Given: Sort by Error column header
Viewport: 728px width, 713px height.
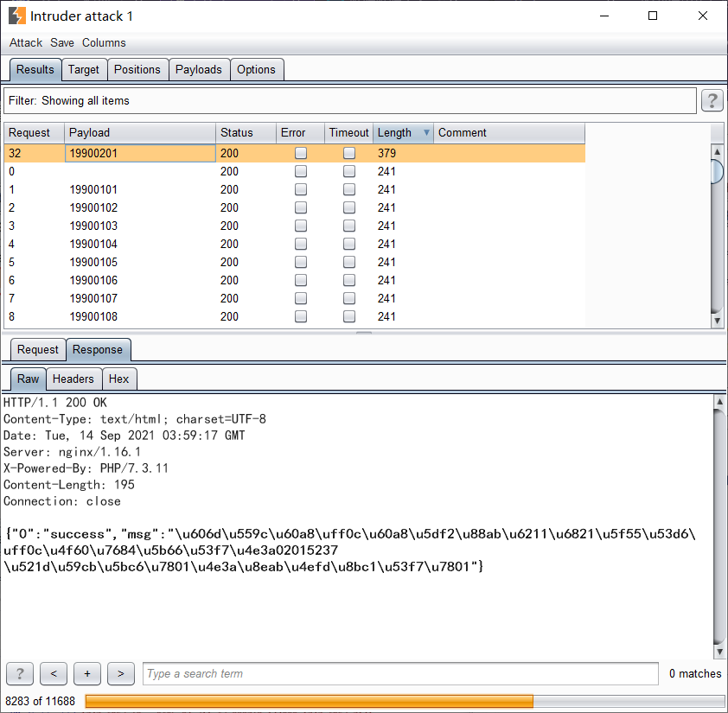Looking at the screenshot, I should point(300,133).
